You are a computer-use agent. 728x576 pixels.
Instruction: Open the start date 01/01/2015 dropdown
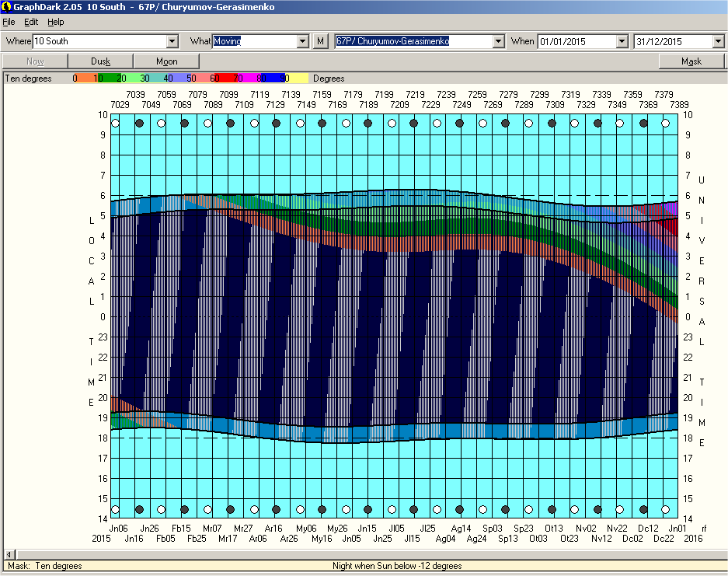pos(621,41)
